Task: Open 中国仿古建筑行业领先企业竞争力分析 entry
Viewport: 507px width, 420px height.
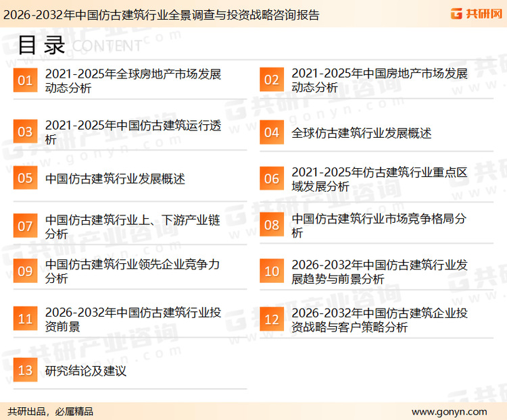Action: [132, 271]
